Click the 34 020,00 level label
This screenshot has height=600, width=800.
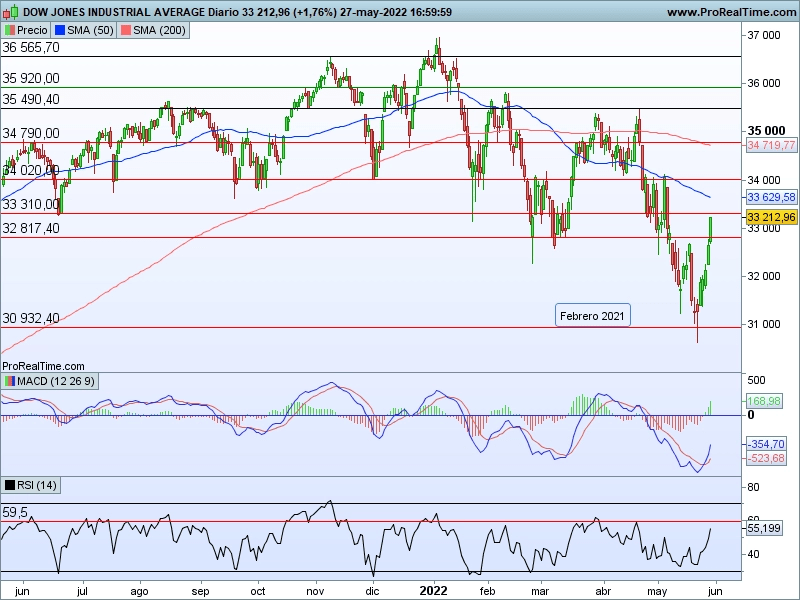(31, 170)
